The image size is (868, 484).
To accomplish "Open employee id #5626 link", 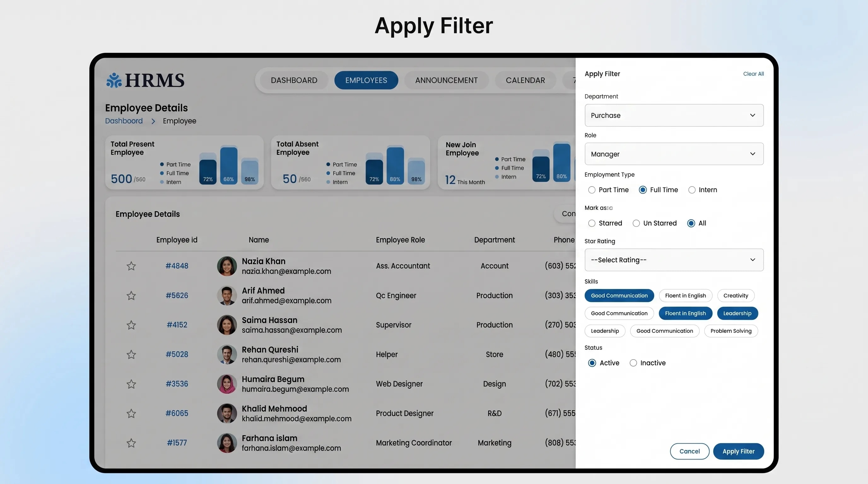I will coord(177,296).
